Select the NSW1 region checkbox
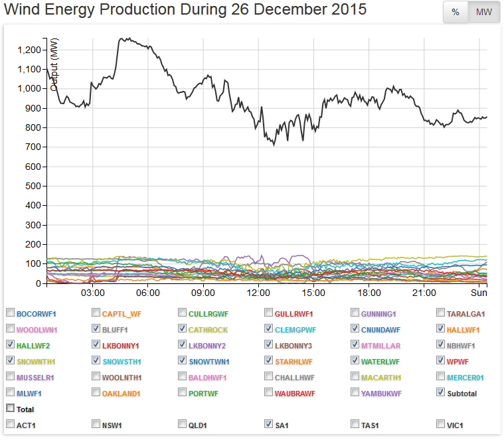Screen dimensions: 504x440 [96, 424]
